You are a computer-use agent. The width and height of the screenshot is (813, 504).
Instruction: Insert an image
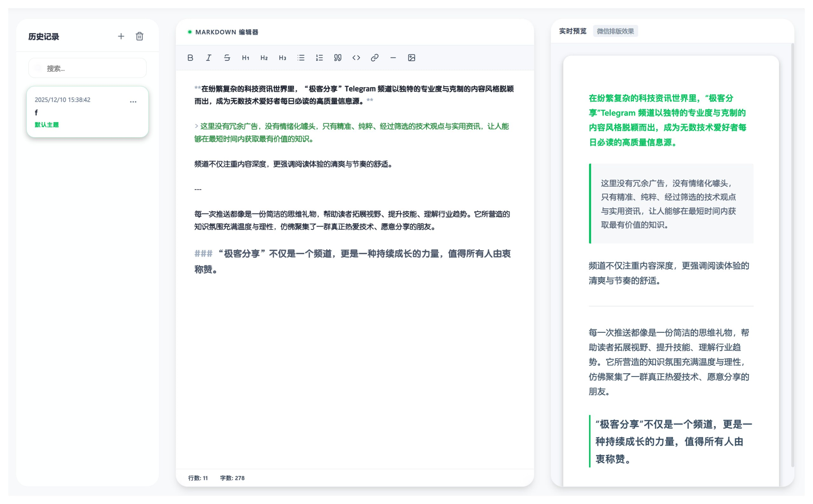tap(412, 58)
